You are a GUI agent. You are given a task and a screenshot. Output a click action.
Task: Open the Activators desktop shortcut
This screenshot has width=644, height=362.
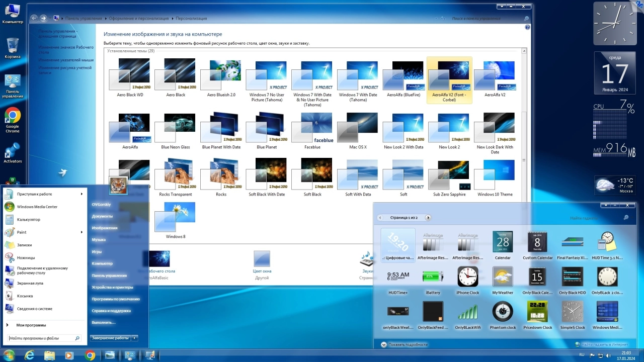[x=13, y=153]
